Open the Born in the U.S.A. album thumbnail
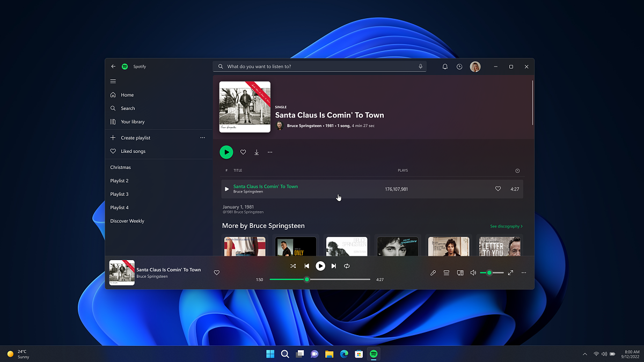 click(245, 246)
